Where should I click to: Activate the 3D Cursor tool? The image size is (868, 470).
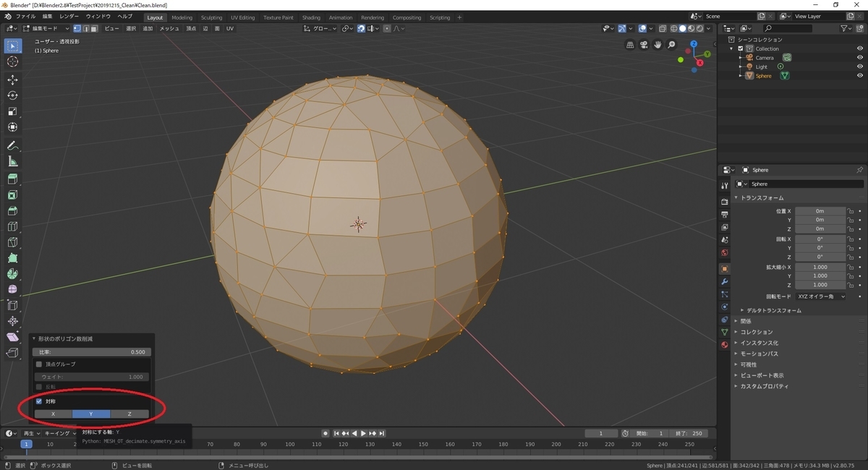click(12, 62)
